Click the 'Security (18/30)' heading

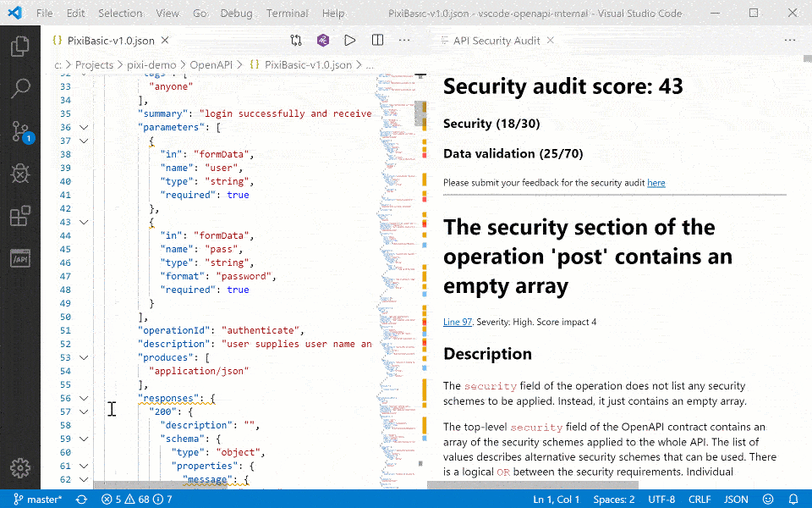[491, 124]
